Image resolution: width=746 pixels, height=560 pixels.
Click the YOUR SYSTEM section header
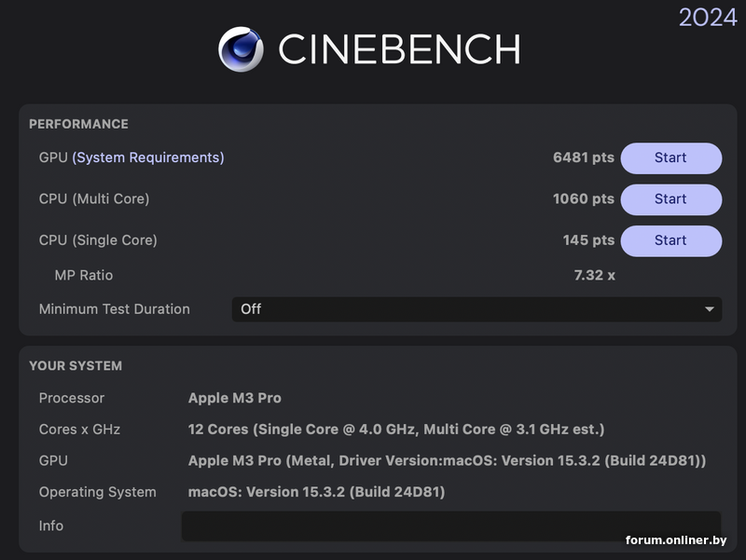(x=76, y=366)
